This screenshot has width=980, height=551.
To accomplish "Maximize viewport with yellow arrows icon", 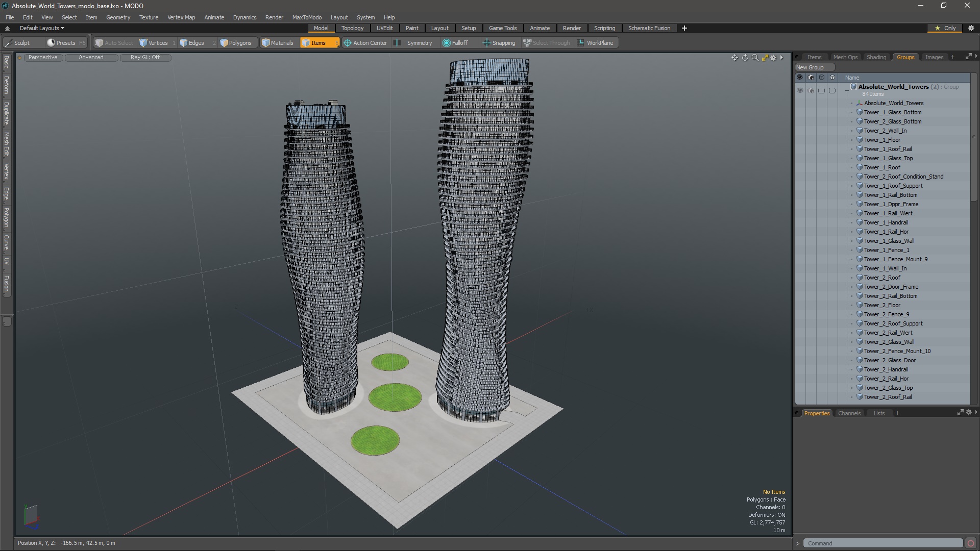I will click(x=765, y=58).
